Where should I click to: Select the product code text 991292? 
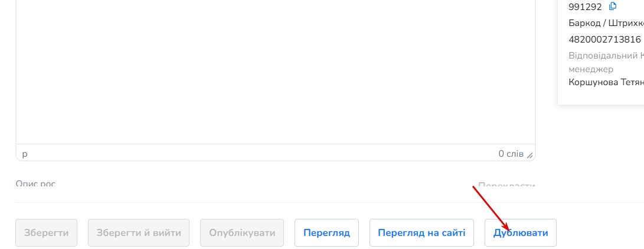586,7
